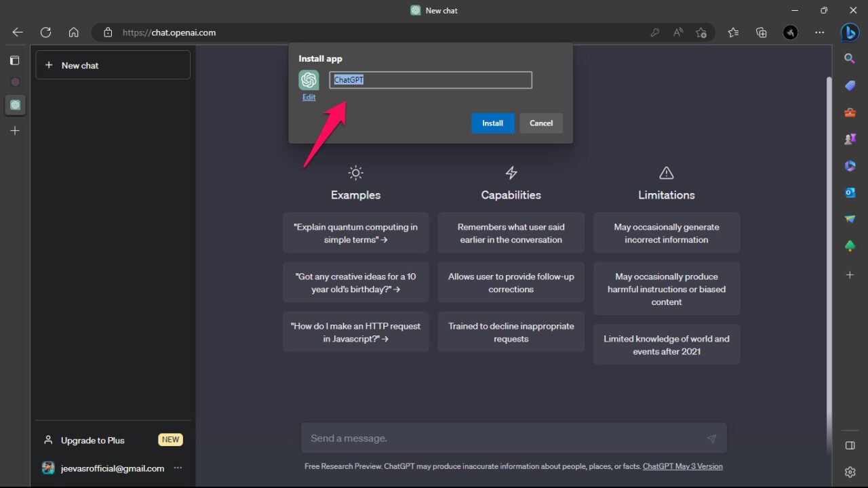Open Outlook from the Edge sidebar
The height and width of the screenshot is (488, 868).
(850, 192)
